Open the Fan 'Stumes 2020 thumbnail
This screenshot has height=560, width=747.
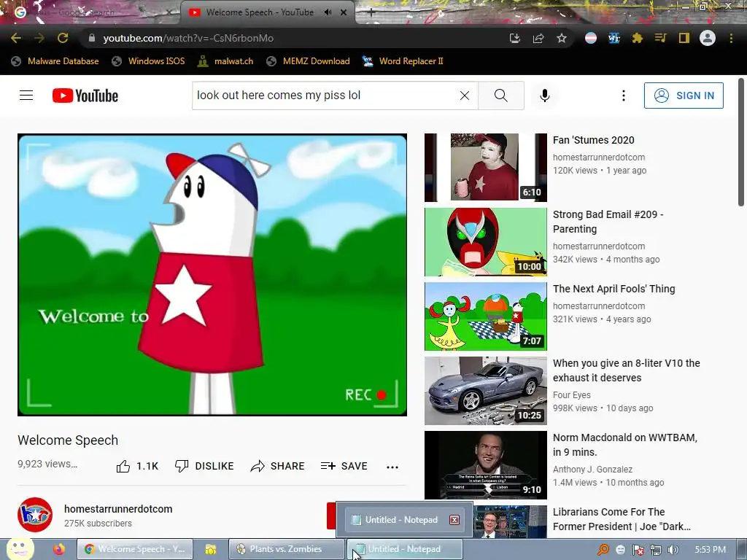click(x=485, y=168)
